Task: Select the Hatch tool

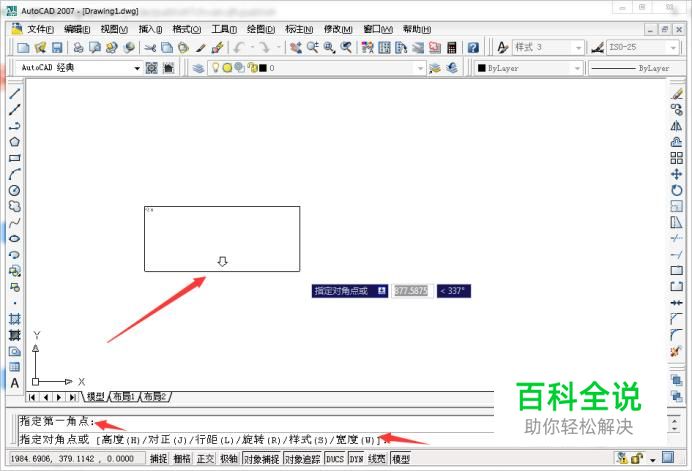Action: 15,319
